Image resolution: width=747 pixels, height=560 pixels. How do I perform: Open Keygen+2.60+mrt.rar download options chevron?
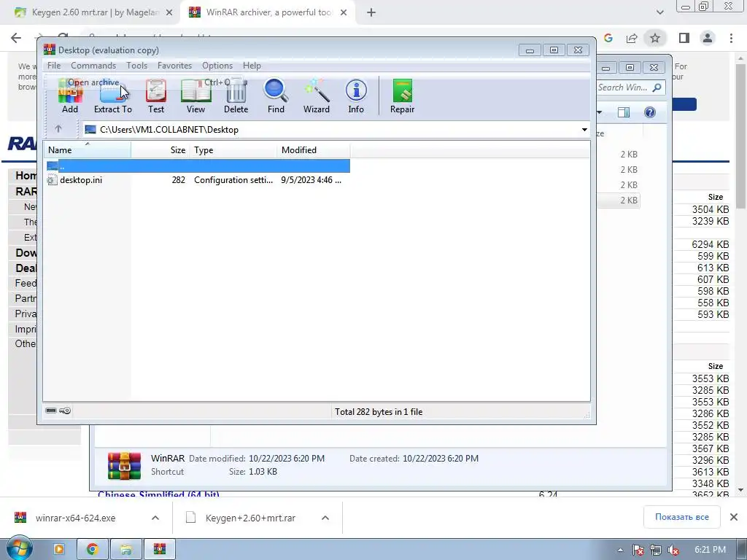click(325, 518)
